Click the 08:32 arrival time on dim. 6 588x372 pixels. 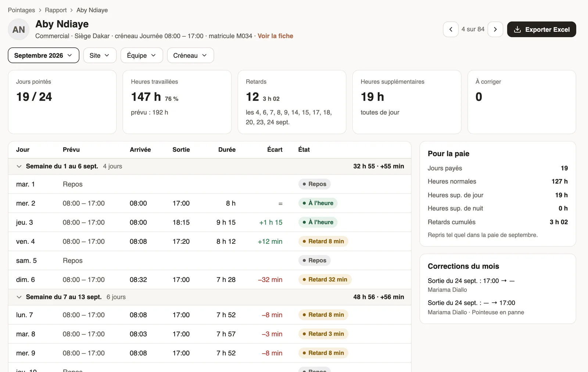point(138,280)
